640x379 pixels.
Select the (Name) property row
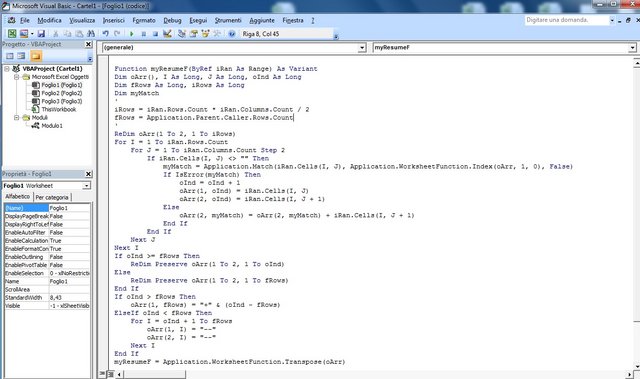(47, 208)
